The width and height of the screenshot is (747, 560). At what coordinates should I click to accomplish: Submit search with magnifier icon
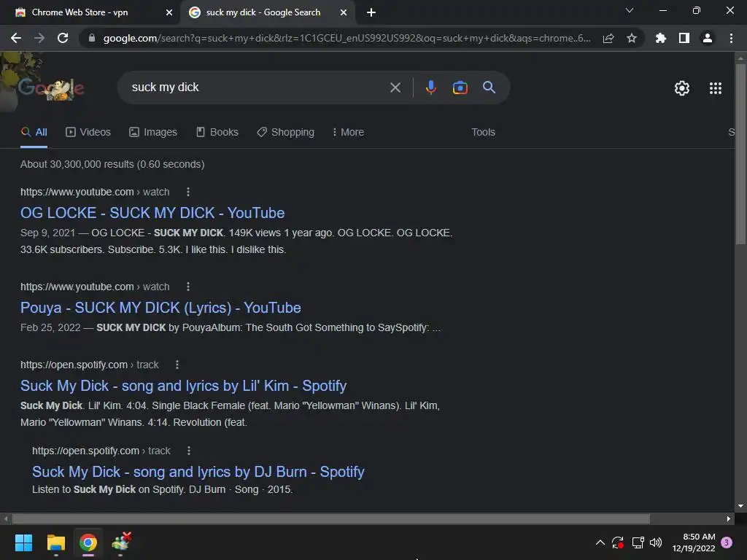click(489, 87)
